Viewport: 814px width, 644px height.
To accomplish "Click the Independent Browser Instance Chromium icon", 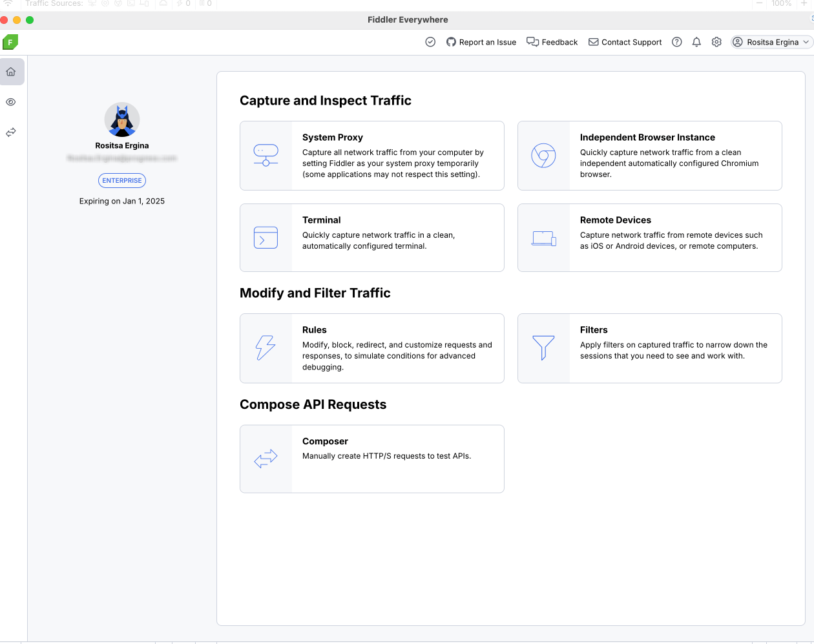I will pos(544,156).
